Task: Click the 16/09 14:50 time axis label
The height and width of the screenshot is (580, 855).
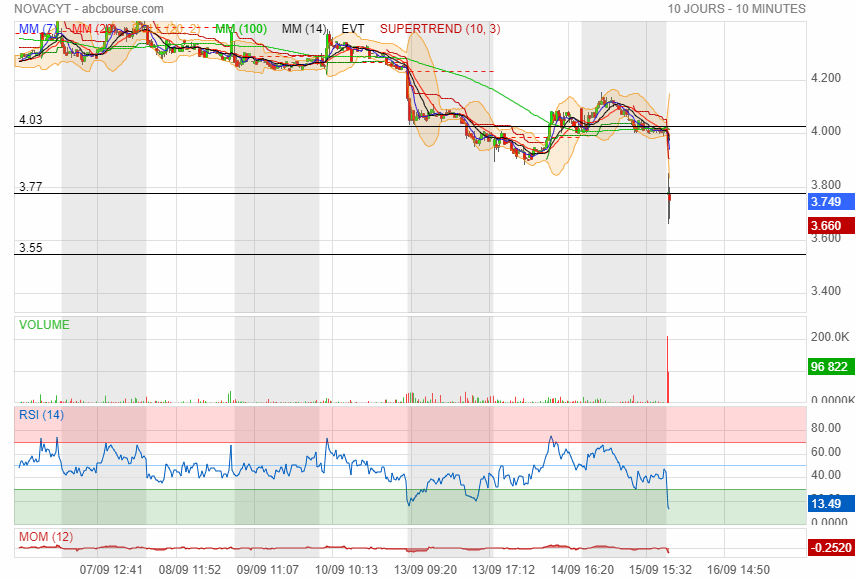Action: pyautogui.click(x=738, y=570)
